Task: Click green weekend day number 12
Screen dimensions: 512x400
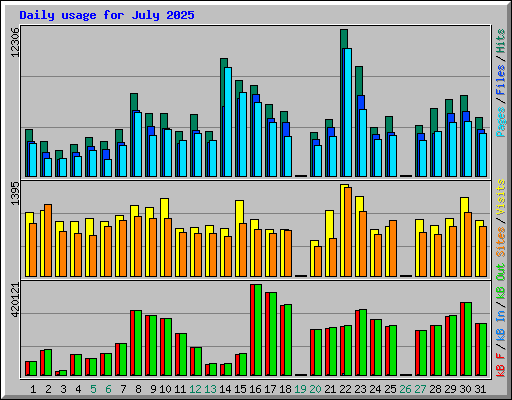Action: coord(195,389)
